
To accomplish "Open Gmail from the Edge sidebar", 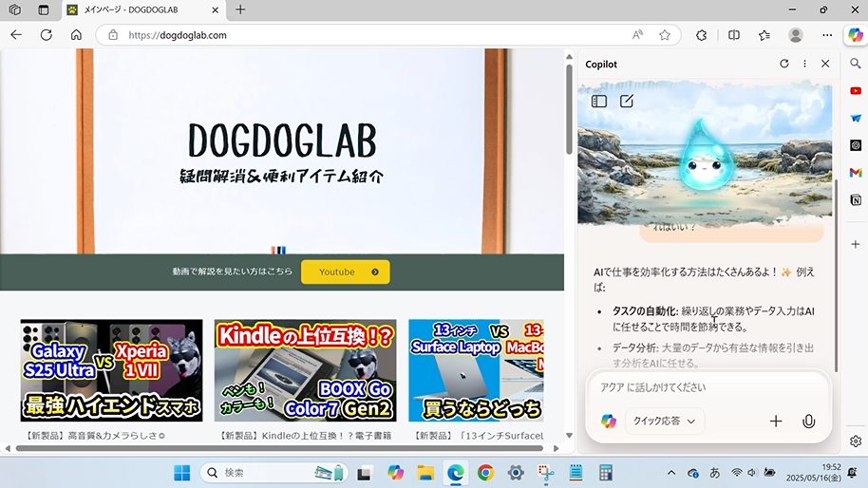I will point(856,173).
